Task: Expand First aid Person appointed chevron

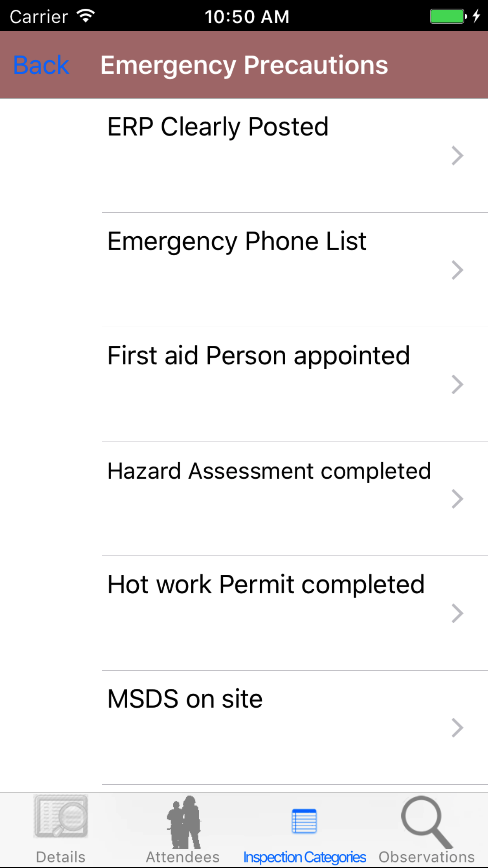Action: coord(457,384)
